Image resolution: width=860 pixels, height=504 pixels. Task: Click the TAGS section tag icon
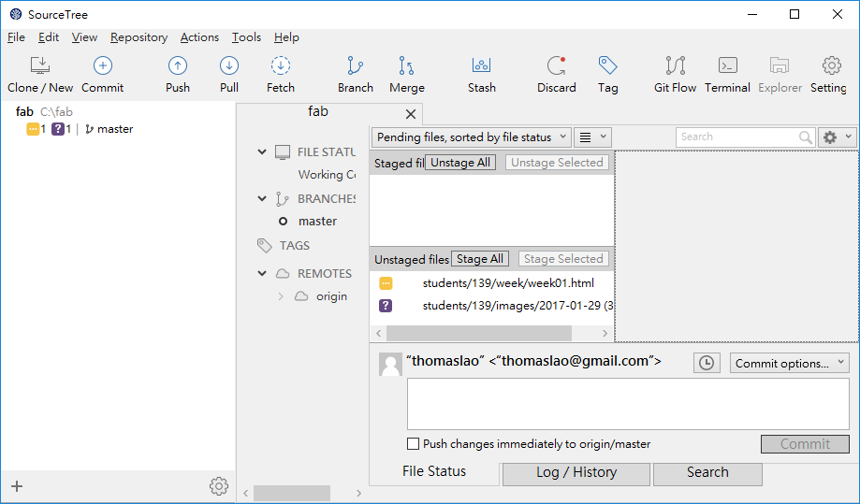[x=264, y=245]
